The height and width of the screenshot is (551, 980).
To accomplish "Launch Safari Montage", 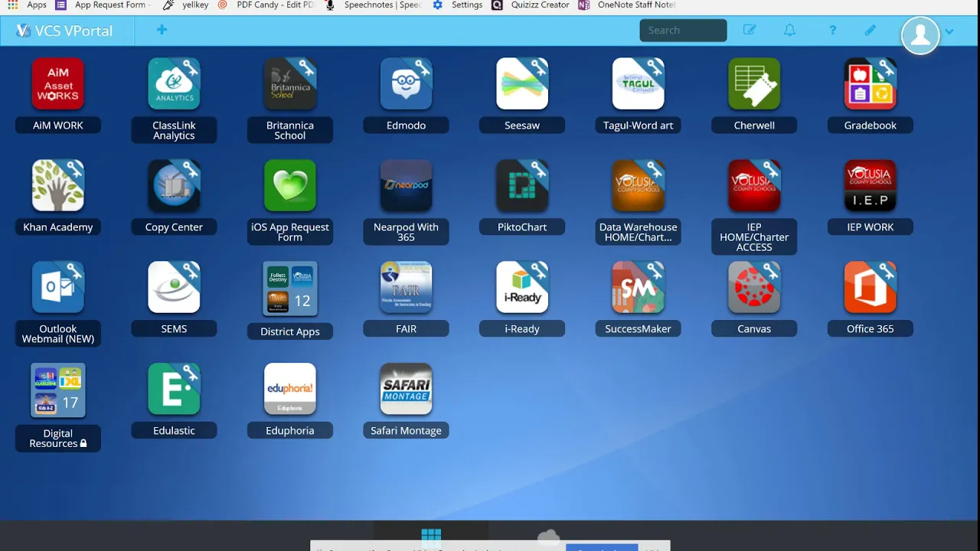I will coord(406,389).
